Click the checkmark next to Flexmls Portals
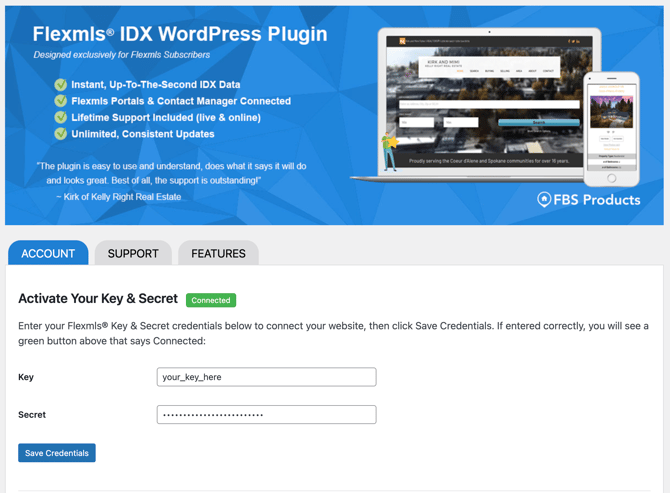 (61, 101)
